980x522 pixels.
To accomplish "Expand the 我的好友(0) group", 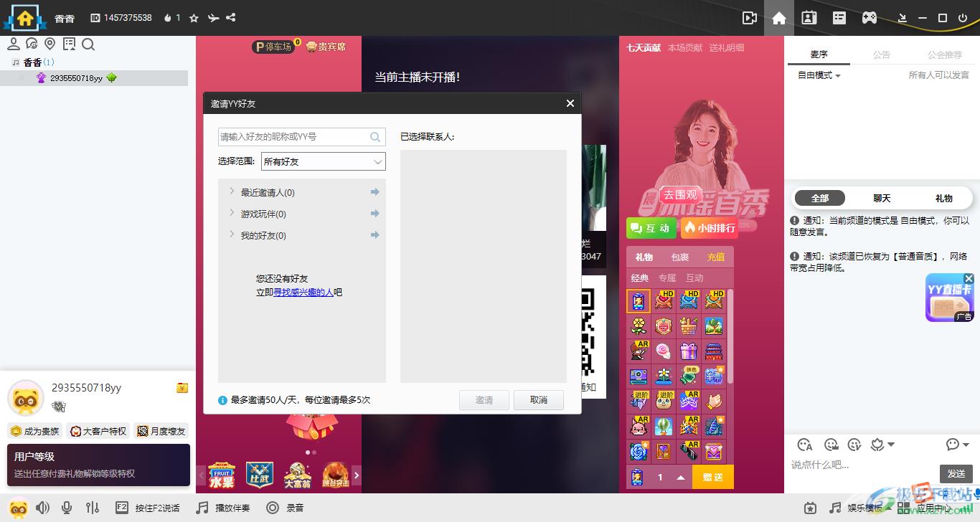I will click(232, 234).
